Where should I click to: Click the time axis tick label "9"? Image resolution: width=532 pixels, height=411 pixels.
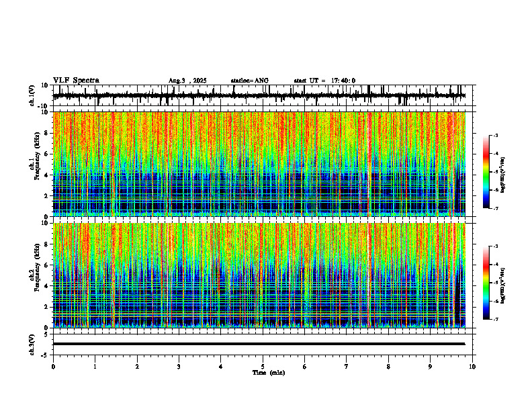[x=430, y=367]
